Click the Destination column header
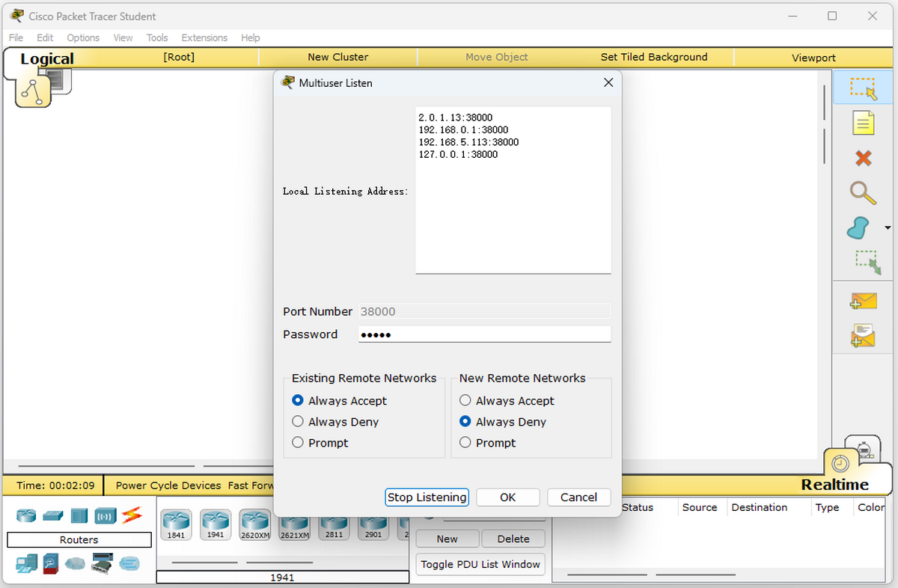 click(760, 507)
